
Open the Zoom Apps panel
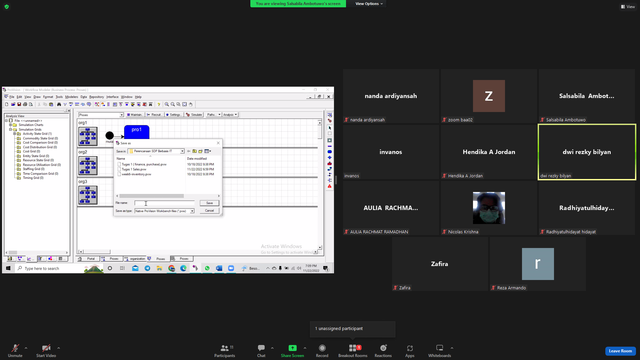(x=410, y=350)
